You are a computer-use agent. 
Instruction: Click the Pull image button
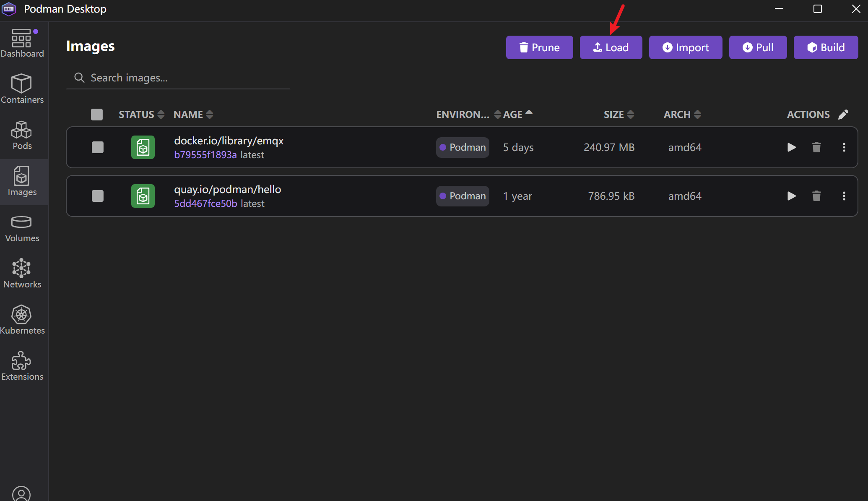tap(758, 47)
